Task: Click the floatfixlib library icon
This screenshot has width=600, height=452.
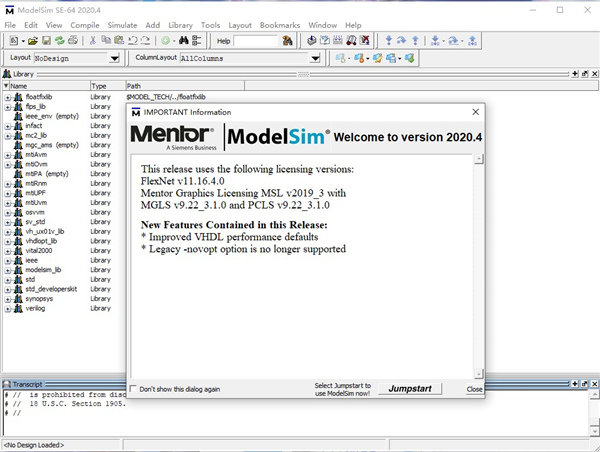Action: click(18, 97)
